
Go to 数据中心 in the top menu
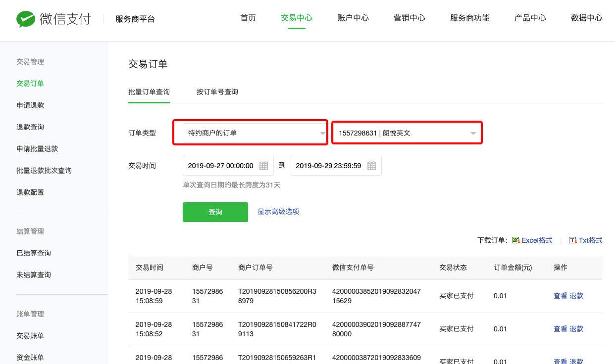tap(586, 18)
